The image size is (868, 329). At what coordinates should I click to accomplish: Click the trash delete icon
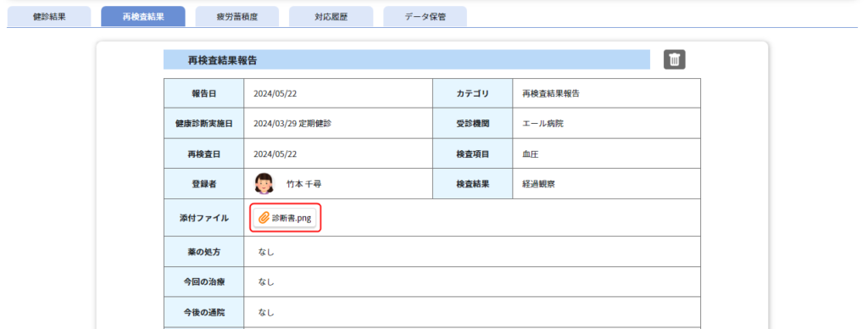click(674, 59)
